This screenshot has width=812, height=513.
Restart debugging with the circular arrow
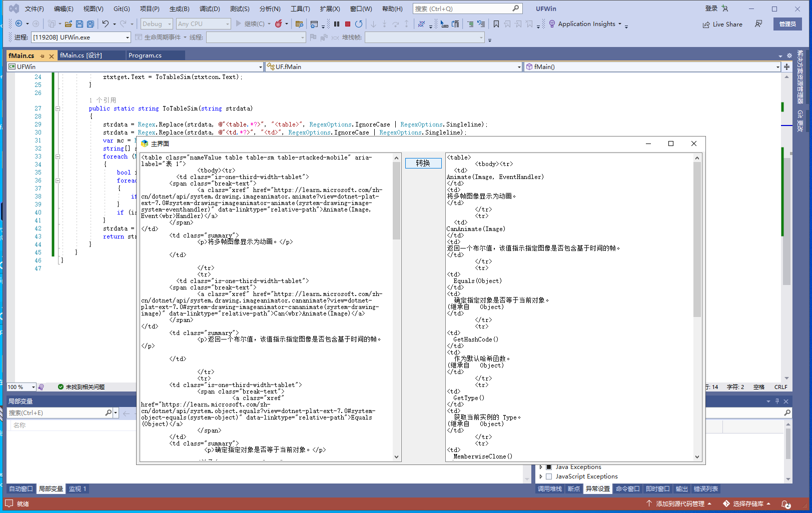[x=359, y=23]
